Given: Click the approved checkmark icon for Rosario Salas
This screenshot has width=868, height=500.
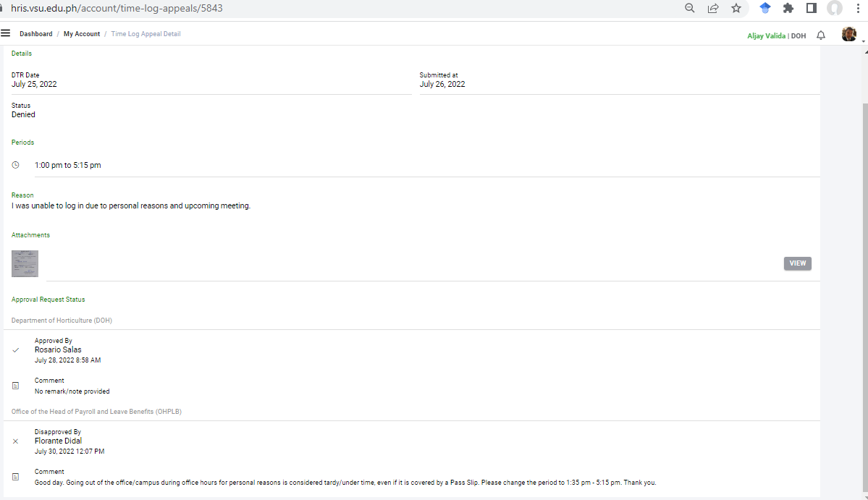Looking at the screenshot, I should 16,350.
